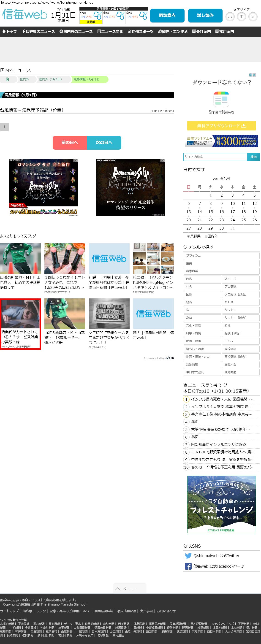Open 個人情報保護 footer link
Screen dimensions: 261x644
coord(127,611)
